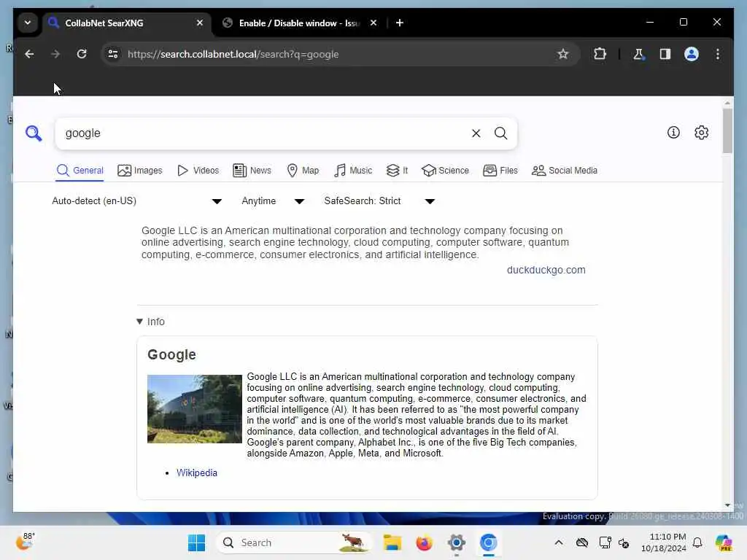The image size is (747, 560).
Task: Click the taskbar Search box
Action: point(293,542)
